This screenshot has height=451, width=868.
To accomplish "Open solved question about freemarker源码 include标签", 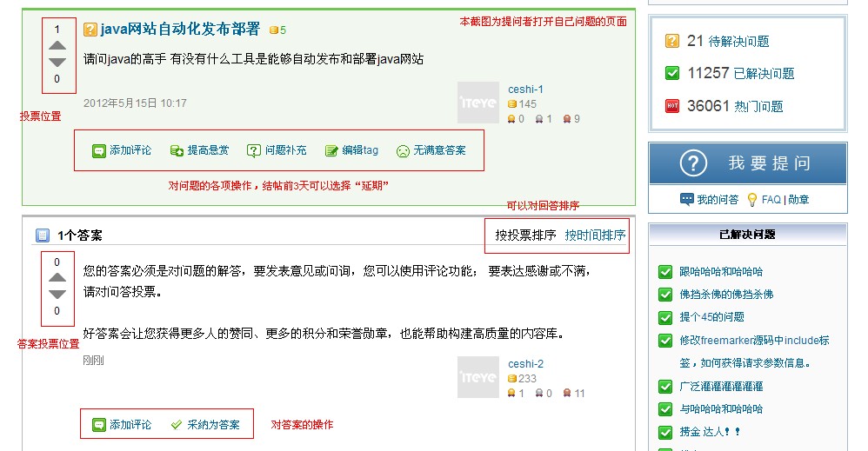I will pos(754,351).
